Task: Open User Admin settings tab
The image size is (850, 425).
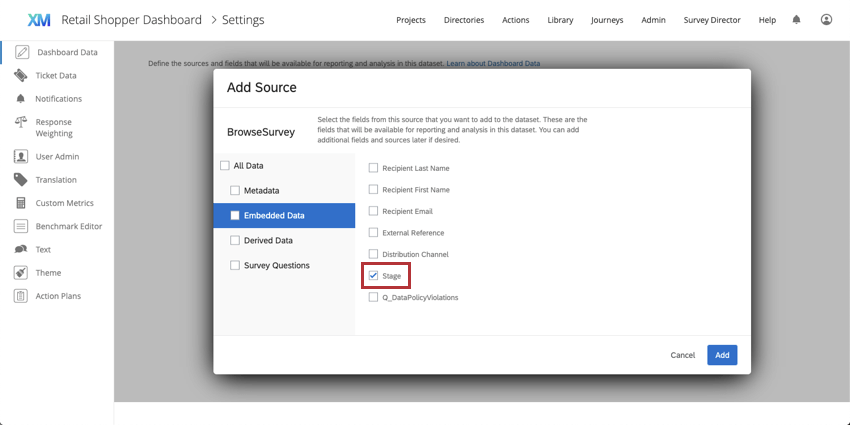Action: (57, 156)
